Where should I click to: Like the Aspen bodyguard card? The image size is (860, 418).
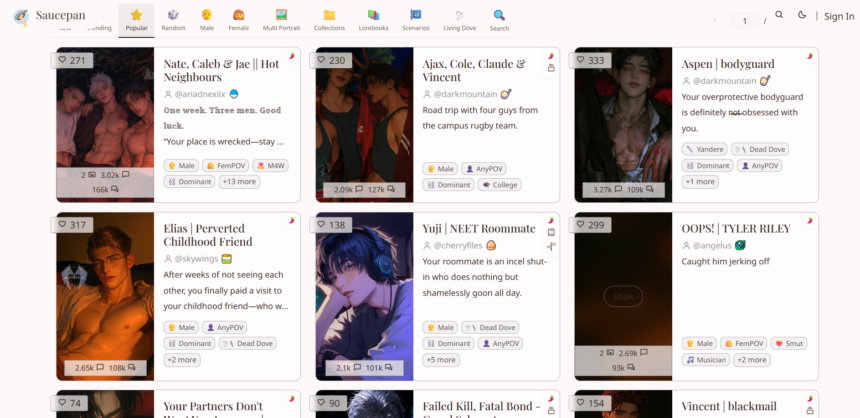593,60
